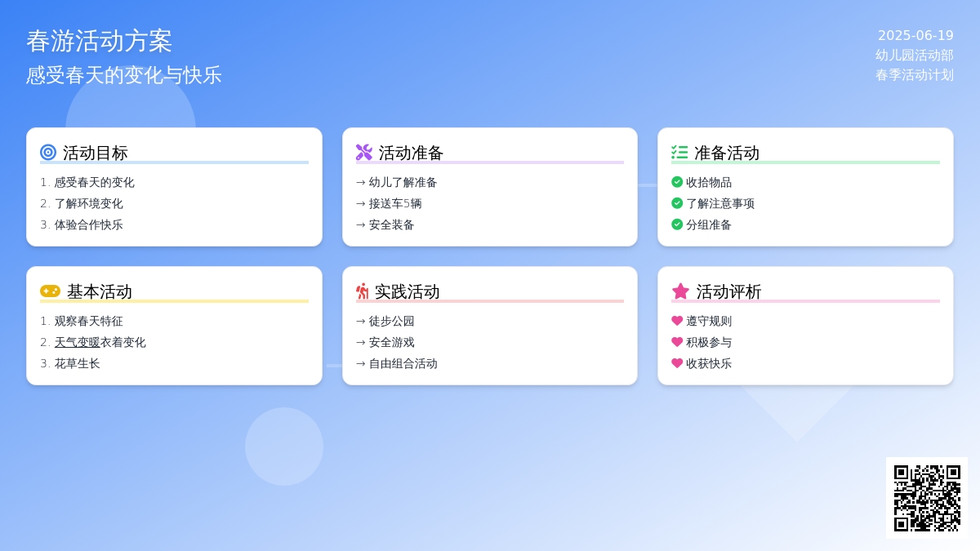980x551 pixels.
Task: Click the underlined link 天气变暖
Action: (x=78, y=342)
